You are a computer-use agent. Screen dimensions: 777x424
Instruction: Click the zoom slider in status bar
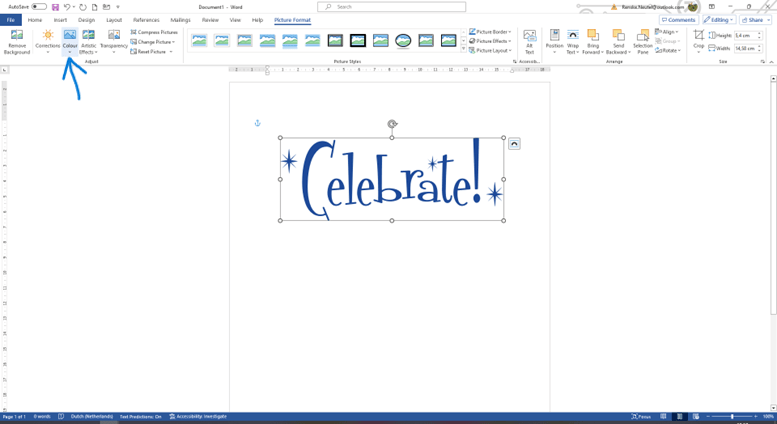732,416
